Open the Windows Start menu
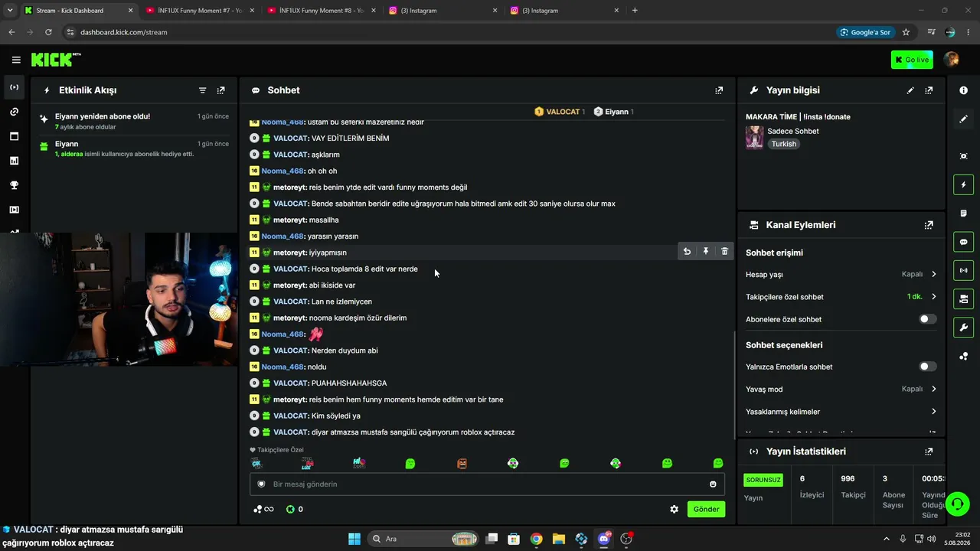 (354, 539)
